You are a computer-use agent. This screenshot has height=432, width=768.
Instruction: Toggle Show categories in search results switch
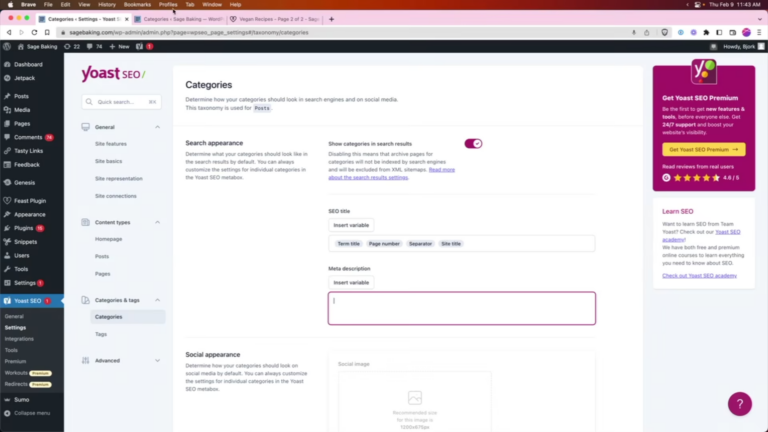coord(473,144)
